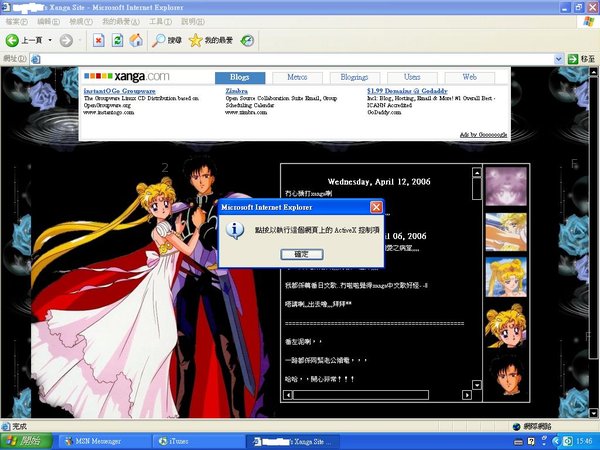This screenshot has width=600, height=450.
Task: Click the page scroll up arrow
Action: (593, 71)
